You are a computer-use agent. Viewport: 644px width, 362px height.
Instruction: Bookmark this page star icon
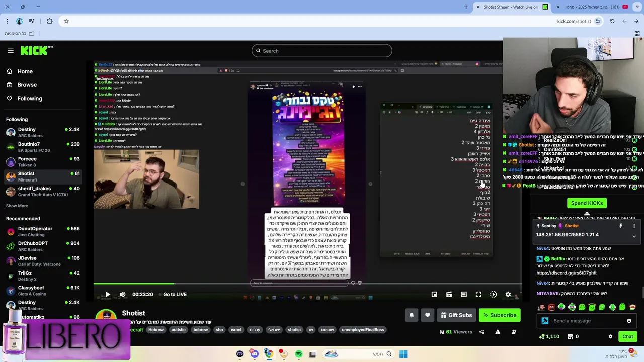click(66, 21)
